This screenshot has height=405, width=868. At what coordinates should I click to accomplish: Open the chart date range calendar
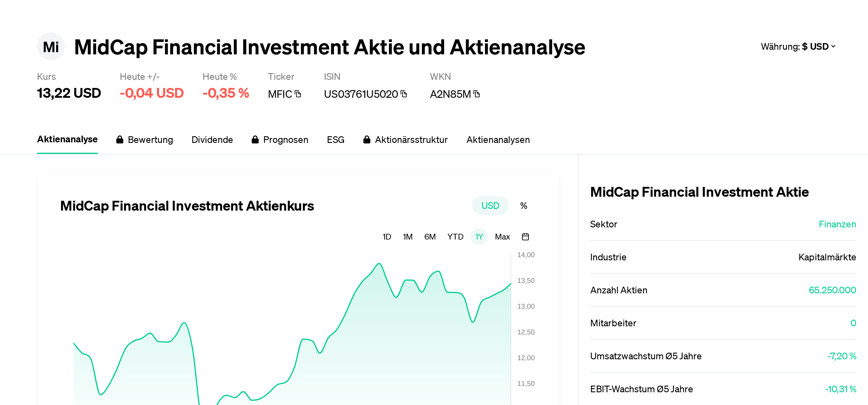(x=525, y=237)
